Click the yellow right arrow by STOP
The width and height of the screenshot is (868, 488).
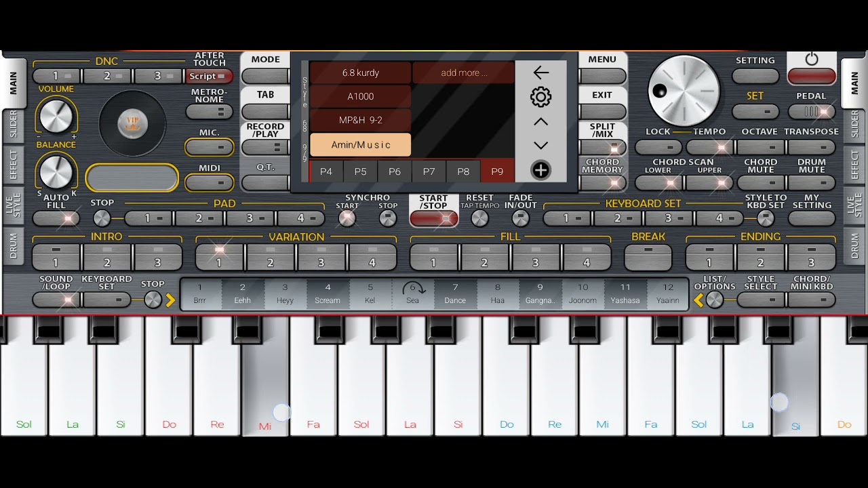[x=170, y=300]
